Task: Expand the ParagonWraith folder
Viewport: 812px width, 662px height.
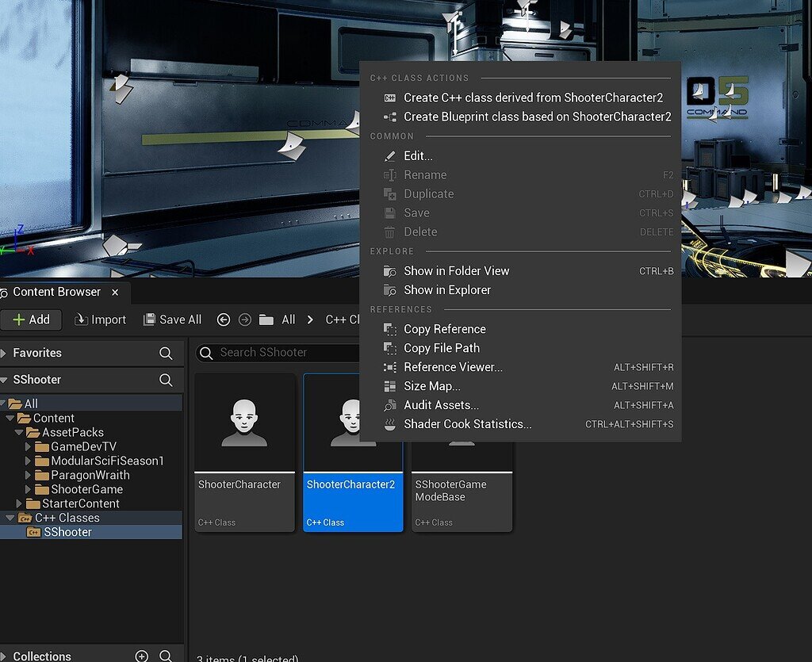Action: pyautogui.click(x=29, y=475)
